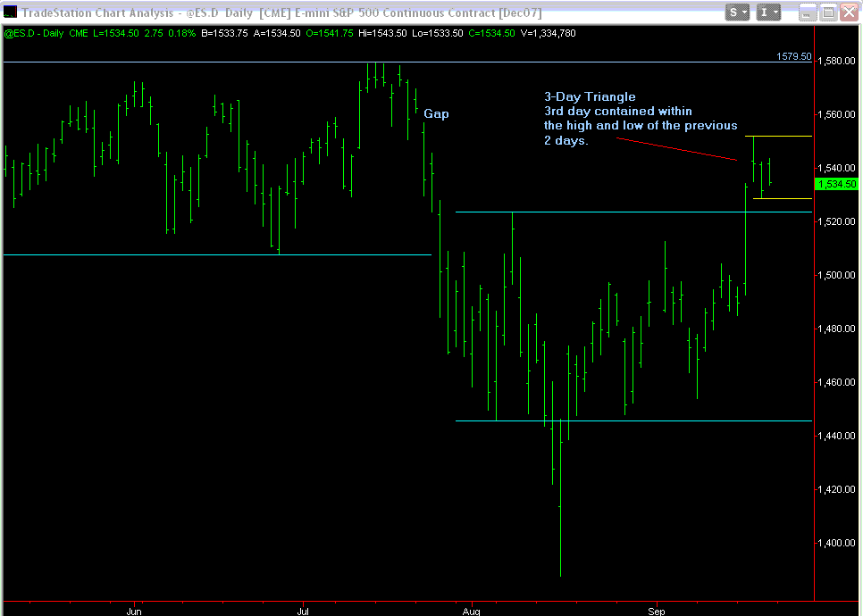Select the '3-Day Triangle' text annotation
Image resolution: width=863 pixels, height=616 pixels.
[590, 97]
